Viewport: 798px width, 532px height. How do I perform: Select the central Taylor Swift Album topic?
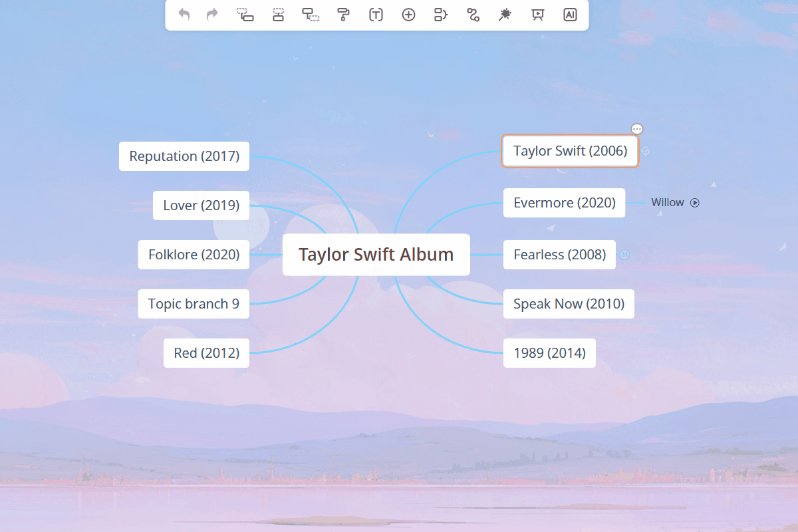tap(376, 255)
